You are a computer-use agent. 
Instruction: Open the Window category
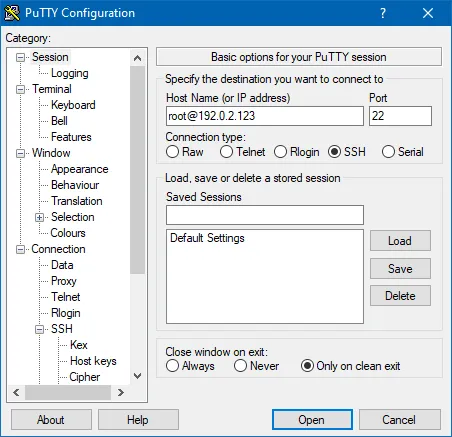tap(51, 153)
